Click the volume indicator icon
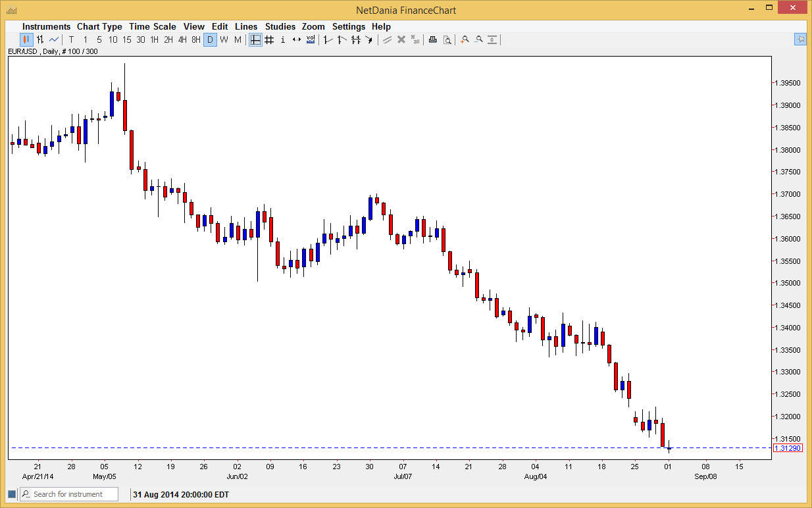Viewport: 812px width, 508px height. click(311, 39)
